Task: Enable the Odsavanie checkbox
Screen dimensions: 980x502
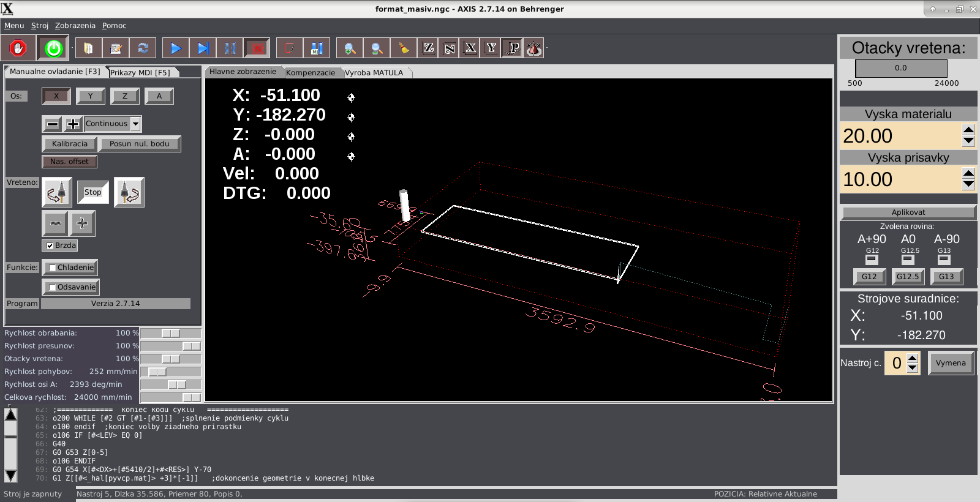Action: click(53, 287)
